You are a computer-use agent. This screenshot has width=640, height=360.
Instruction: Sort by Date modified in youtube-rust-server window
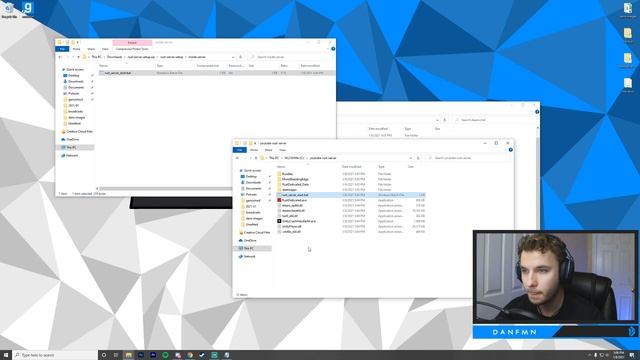tap(351, 167)
